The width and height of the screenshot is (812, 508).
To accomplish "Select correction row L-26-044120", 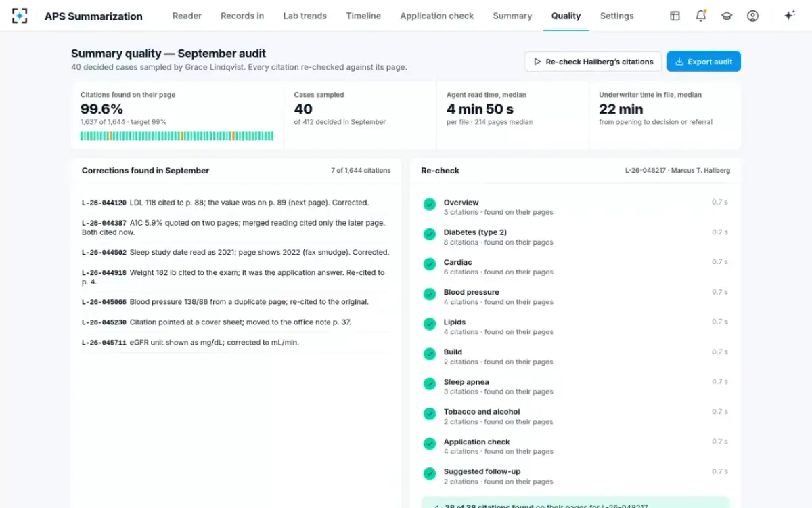I will coord(235,203).
